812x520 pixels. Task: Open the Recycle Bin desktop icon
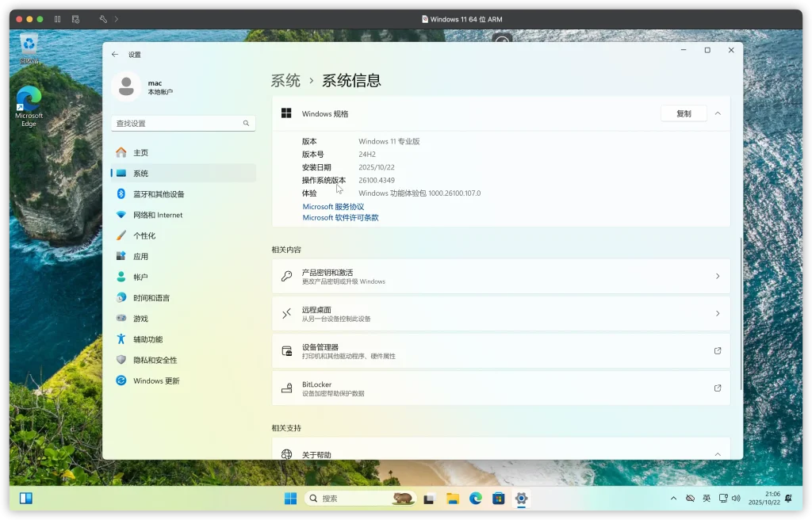[x=29, y=47]
